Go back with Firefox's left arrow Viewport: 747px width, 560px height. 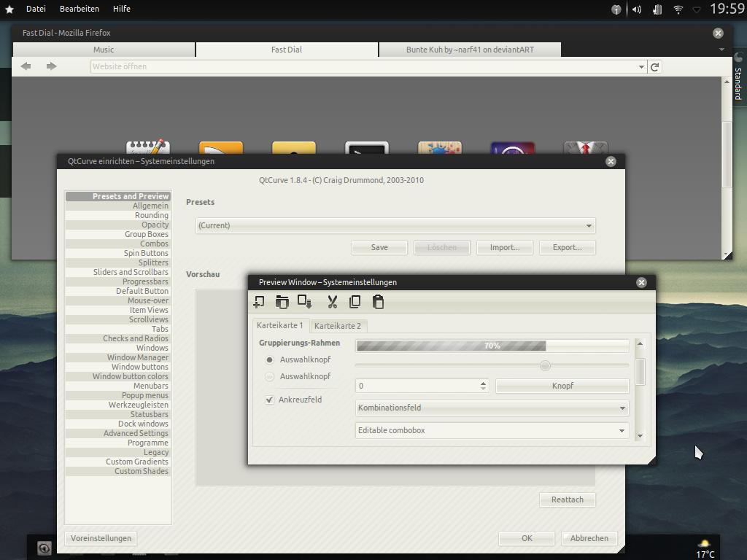(x=26, y=66)
